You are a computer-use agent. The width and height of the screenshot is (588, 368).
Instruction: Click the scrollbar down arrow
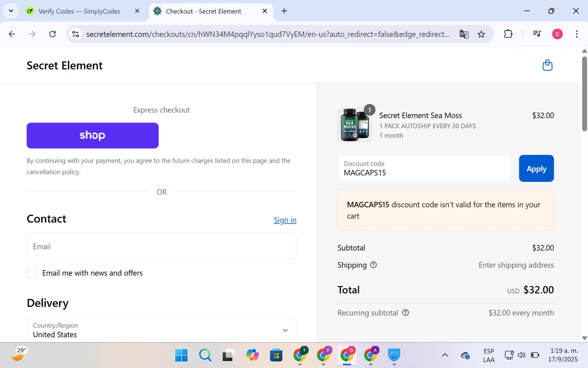point(584,338)
